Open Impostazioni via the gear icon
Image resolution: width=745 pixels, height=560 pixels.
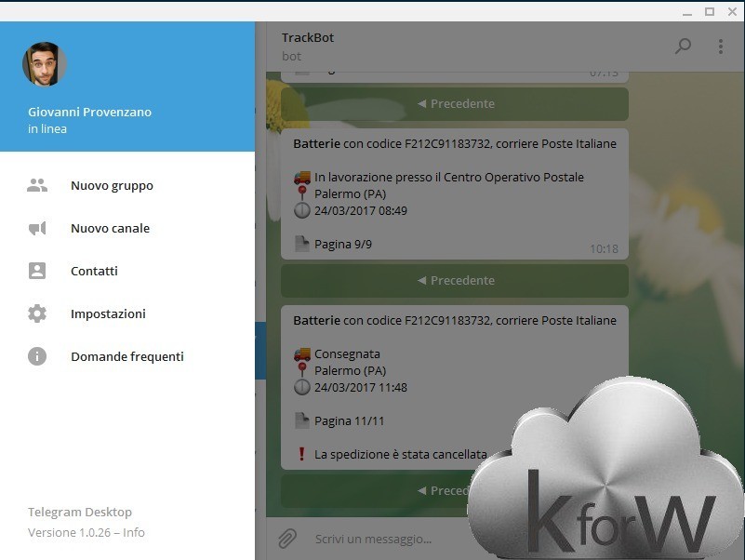click(x=37, y=313)
